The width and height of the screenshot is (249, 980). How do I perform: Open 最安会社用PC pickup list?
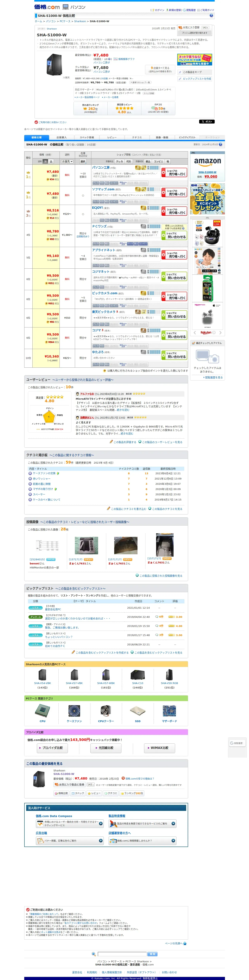(x=53, y=609)
